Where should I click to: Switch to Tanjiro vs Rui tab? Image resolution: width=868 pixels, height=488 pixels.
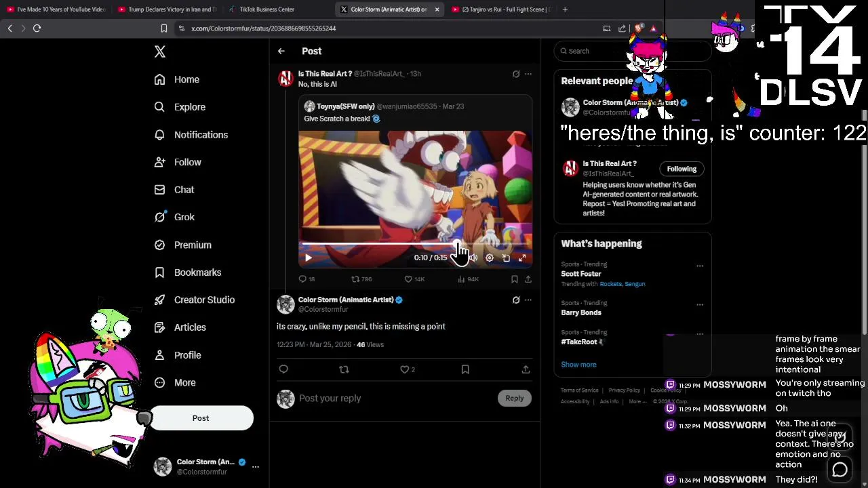[502, 9]
